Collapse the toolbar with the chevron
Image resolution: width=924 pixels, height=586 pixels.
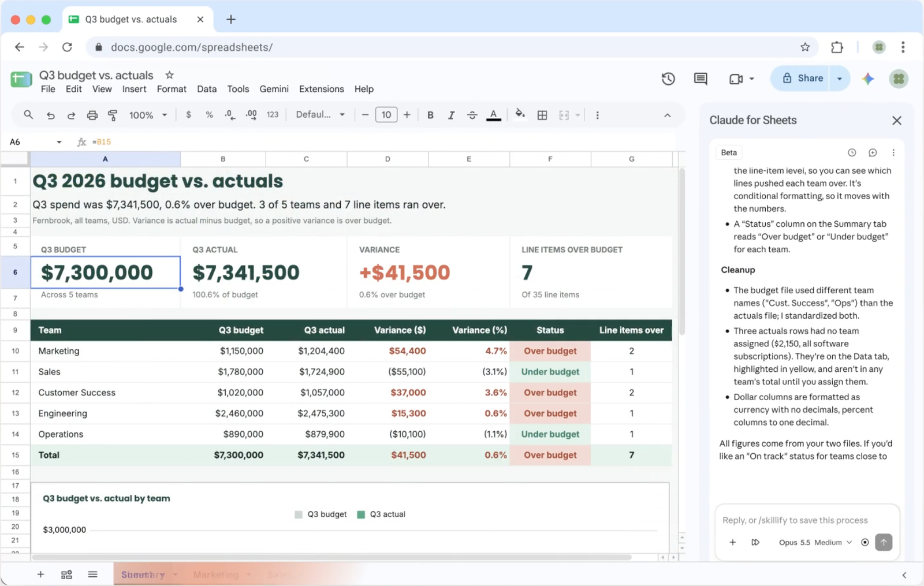667,115
